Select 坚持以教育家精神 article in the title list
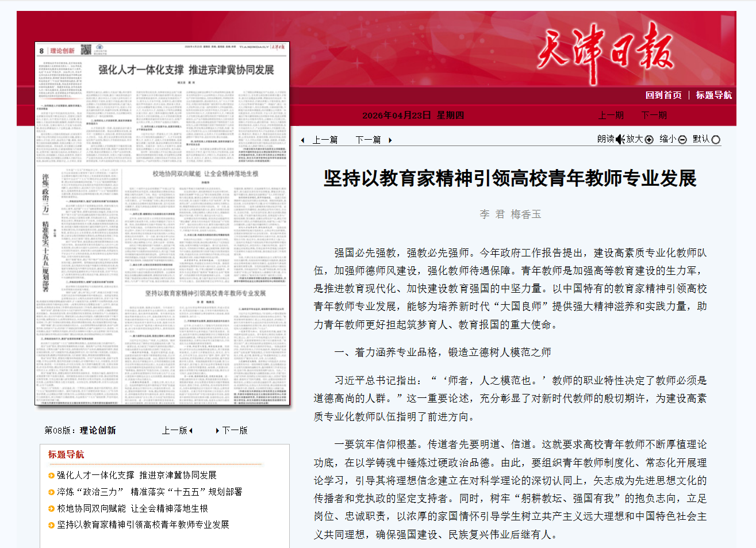Image resolution: width=756 pixels, height=548 pixels. [x=143, y=524]
